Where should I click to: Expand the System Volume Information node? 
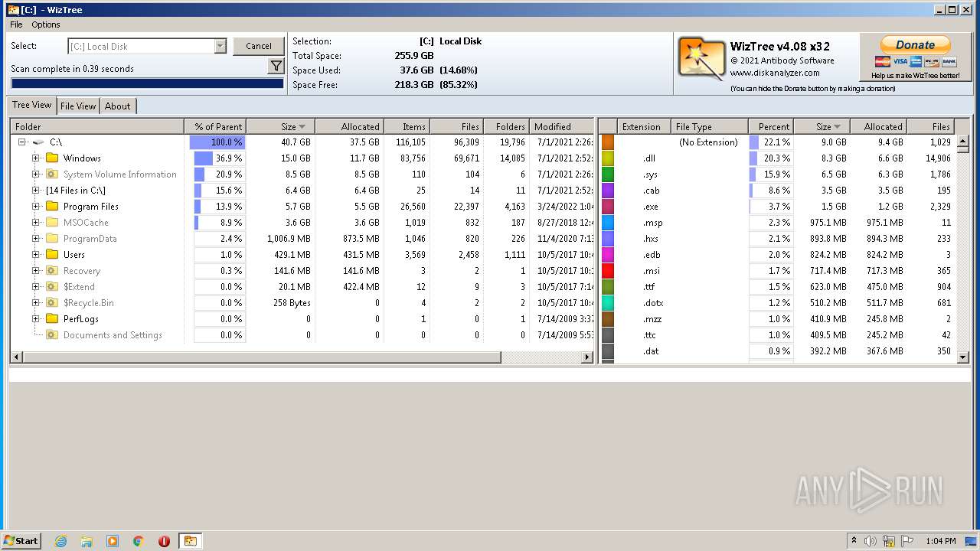click(35, 174)
